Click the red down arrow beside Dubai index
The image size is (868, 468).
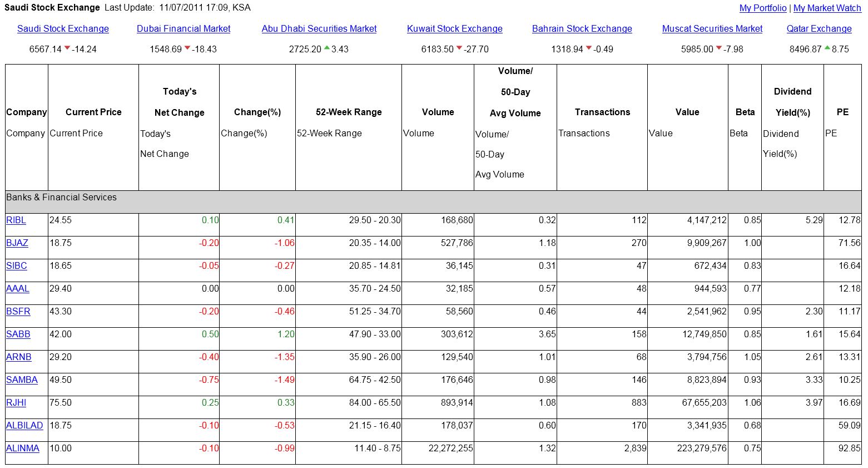(x=187, y=48)
